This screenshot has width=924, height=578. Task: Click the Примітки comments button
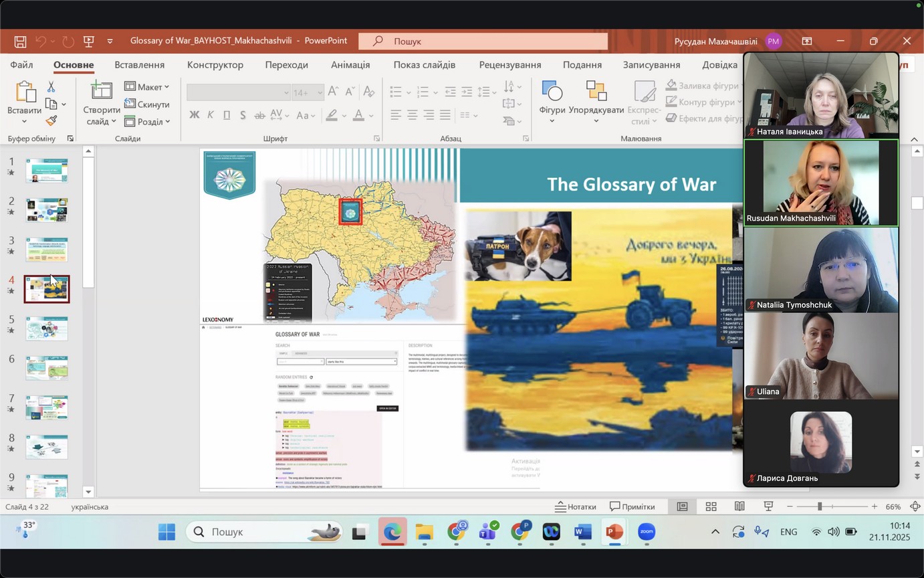(632, 506)
